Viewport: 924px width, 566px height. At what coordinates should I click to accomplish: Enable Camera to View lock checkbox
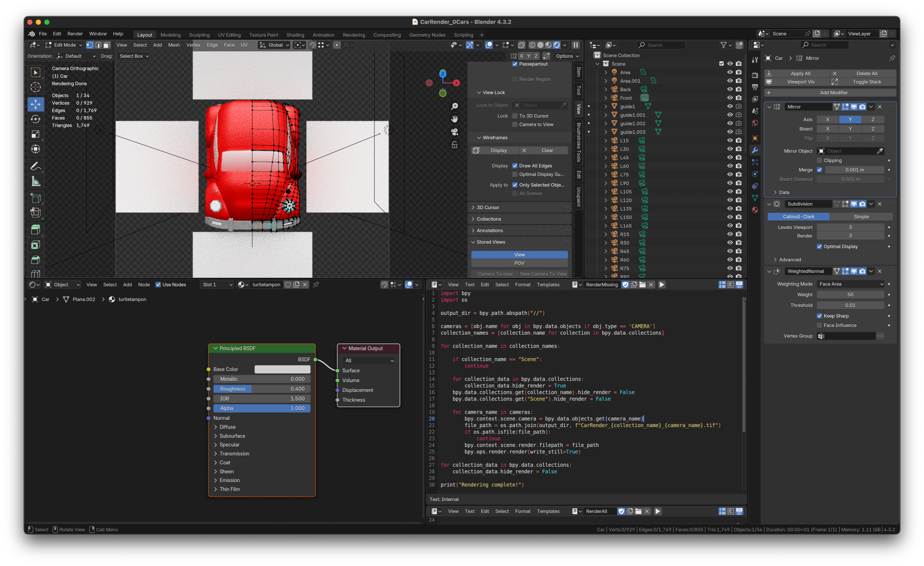click(x=515, y=124)
